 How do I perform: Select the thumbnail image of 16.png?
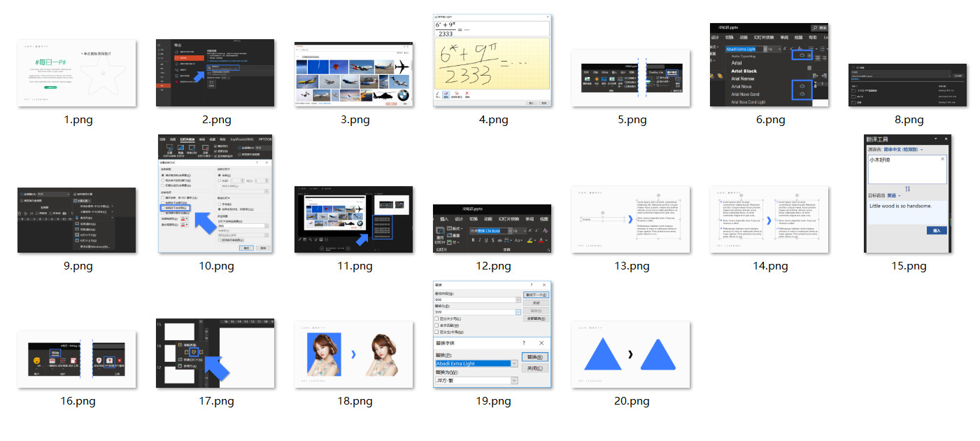tap(77, 360)
